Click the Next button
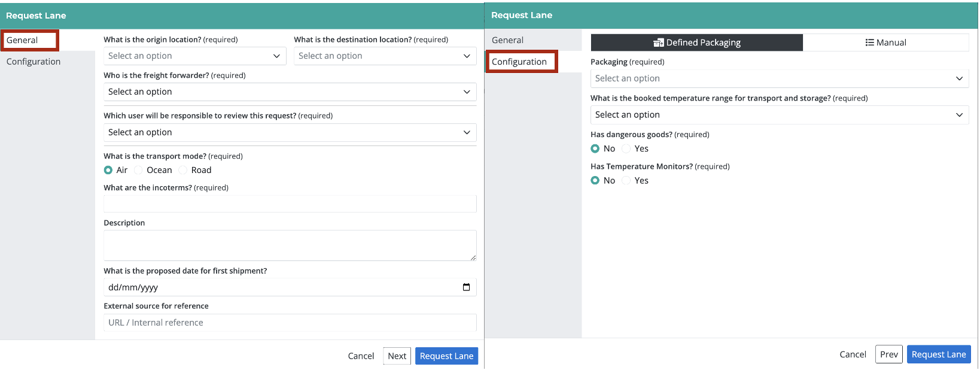This screenshot has height=370, width=980. [x=397, y=356]
